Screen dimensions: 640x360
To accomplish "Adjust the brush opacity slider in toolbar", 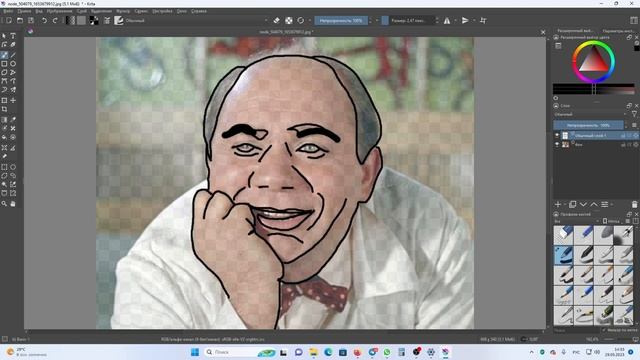I will [341, 20].
